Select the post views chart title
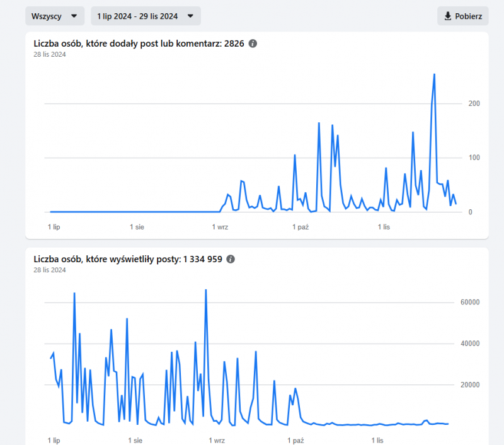Image resolution: width=504 pixels, height=445 pixels. 127,259
